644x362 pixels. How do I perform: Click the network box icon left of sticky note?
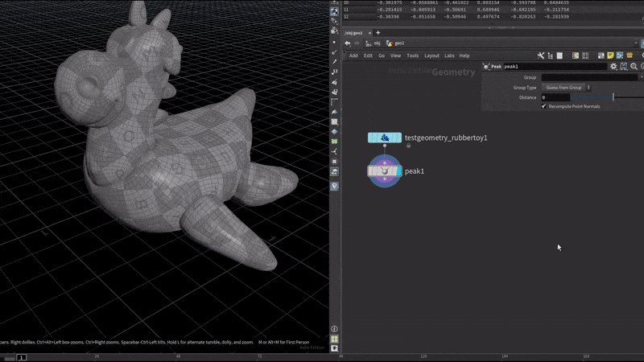tap(601, 56)
